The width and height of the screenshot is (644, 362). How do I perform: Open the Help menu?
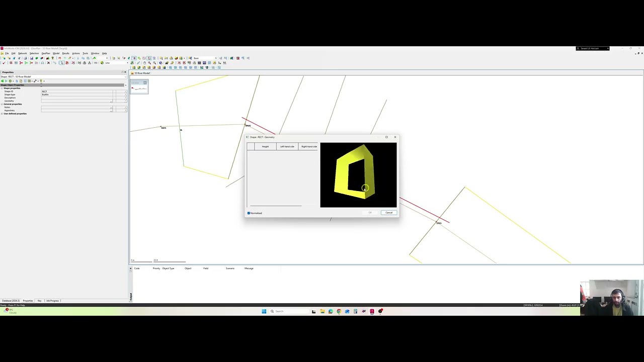click(104, 53)
